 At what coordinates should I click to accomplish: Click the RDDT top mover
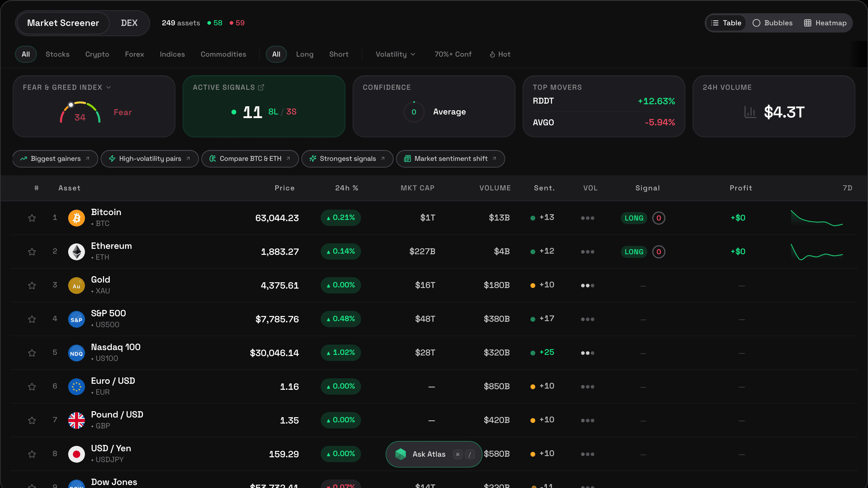[603, 101]
